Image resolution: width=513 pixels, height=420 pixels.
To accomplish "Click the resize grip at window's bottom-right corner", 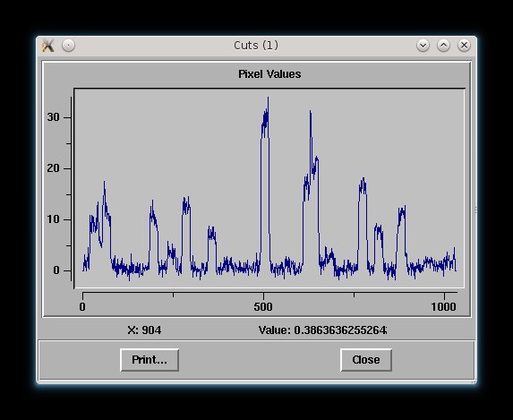I will pos(475,381).
